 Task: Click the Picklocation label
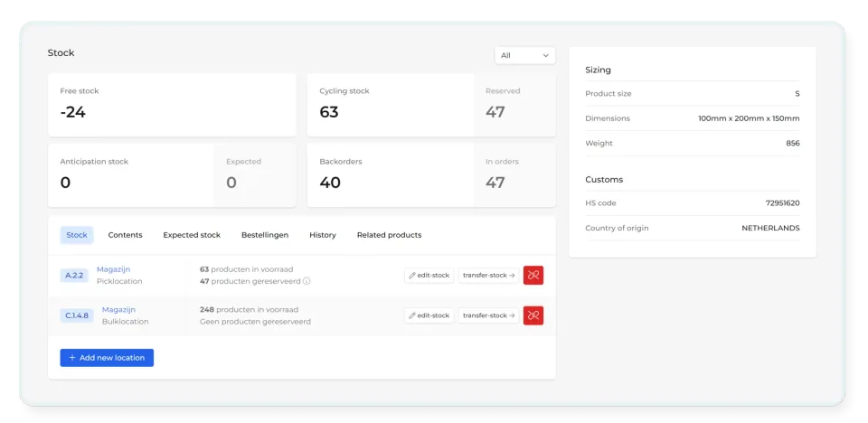(119, 281)
